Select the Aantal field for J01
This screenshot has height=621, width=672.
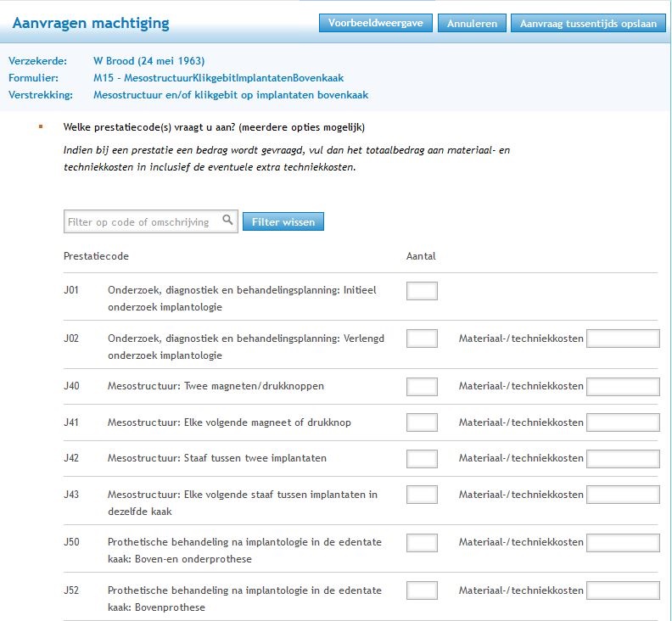click(x=422, y=291)
